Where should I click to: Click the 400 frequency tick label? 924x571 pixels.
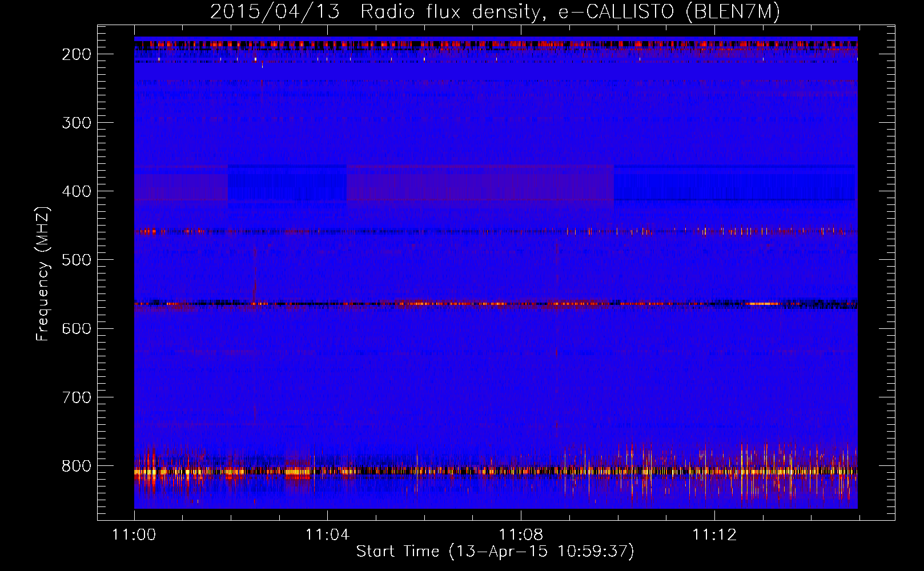(x=77, y=191)
